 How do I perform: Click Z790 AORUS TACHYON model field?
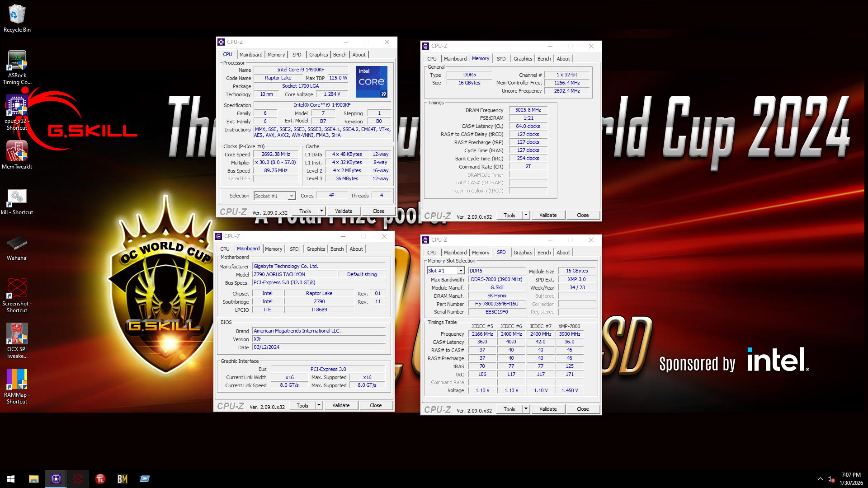tap(295, 274)
